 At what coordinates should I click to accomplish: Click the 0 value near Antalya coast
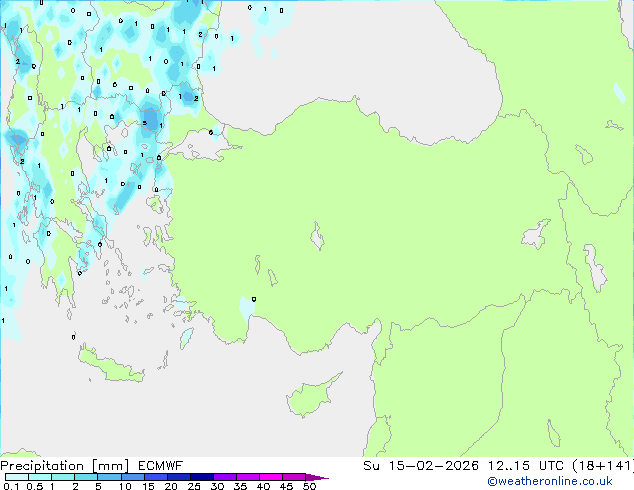pos(254,299)
